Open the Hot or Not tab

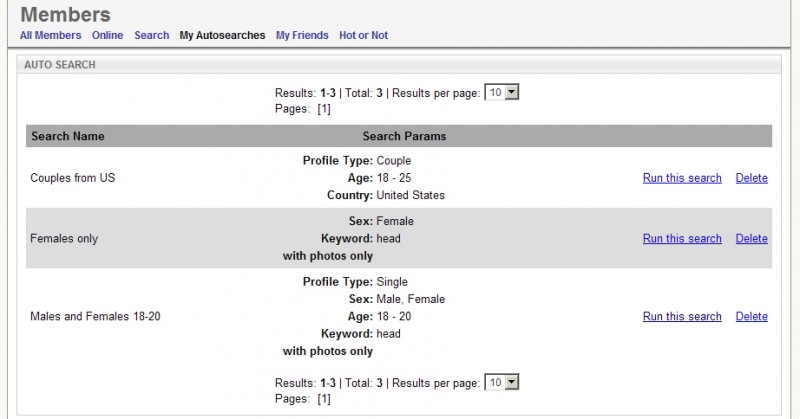[x=363, y=35]
